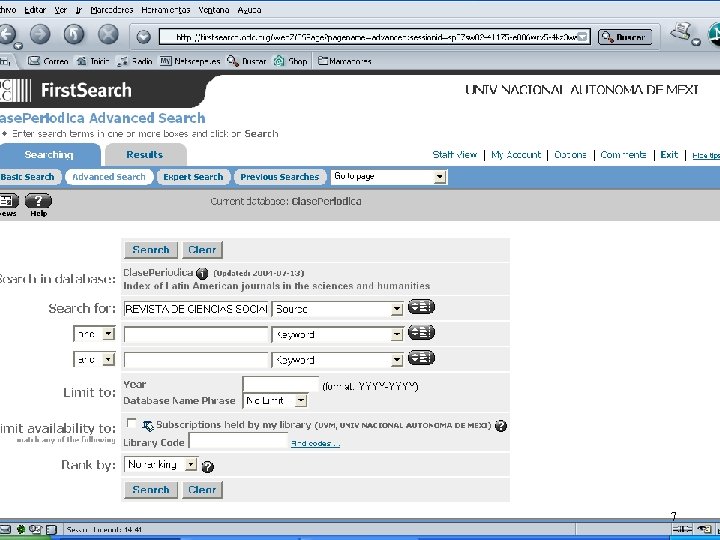Viewport: 720px width, 540px height.
Task: Open the Previous Searches subtab
Action: (x=280, y=177)
